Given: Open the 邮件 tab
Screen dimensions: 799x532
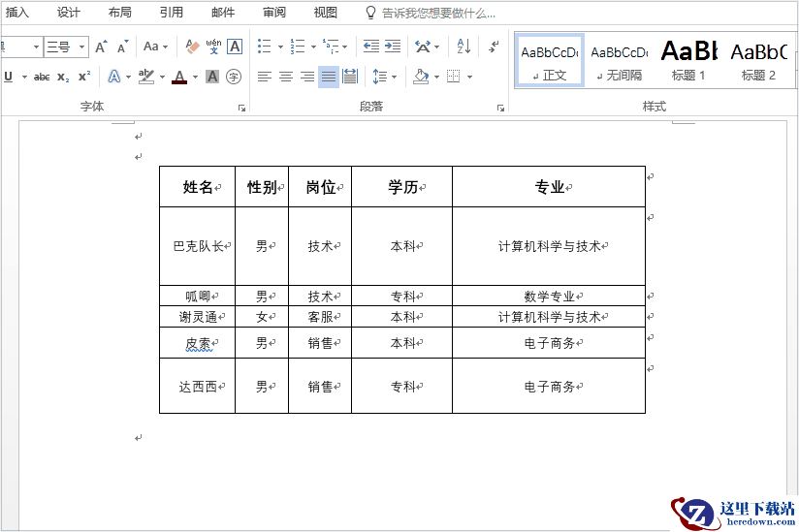Looking at the screenshot, I should [223, 13].
